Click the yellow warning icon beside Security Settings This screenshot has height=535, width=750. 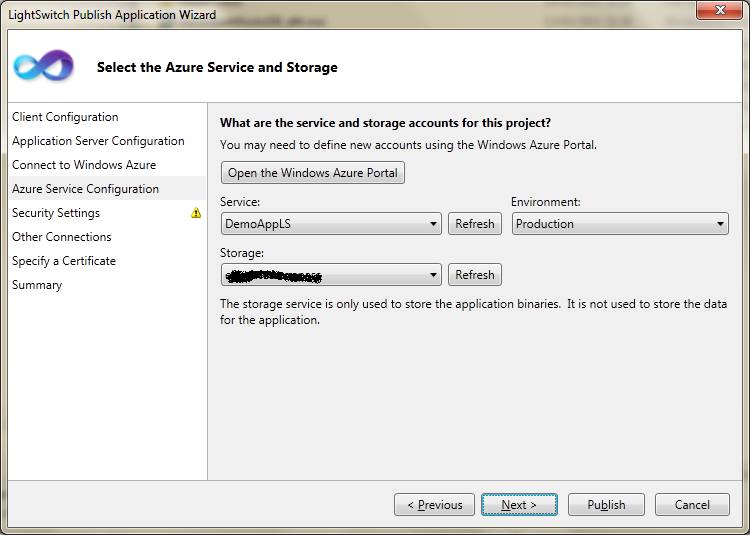[196, 213]
